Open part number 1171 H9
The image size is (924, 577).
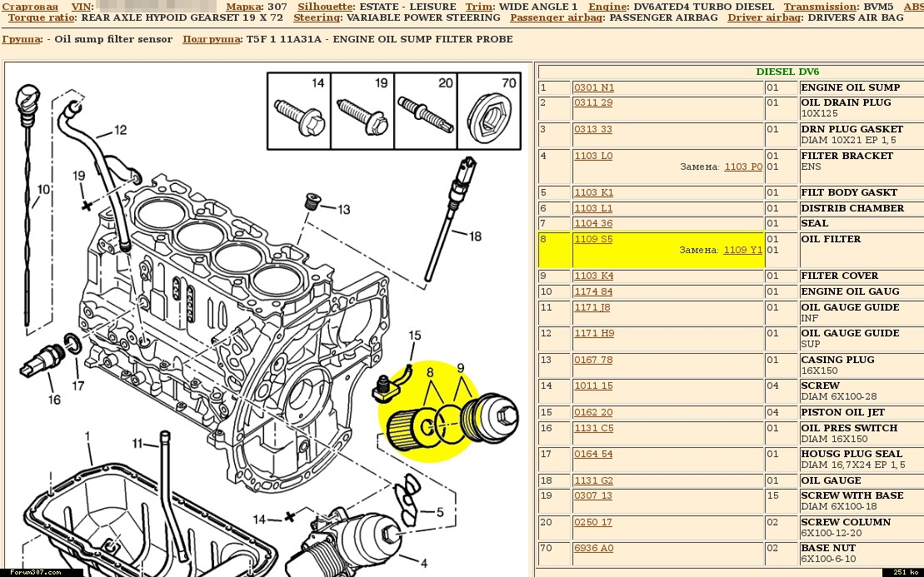[x=594, y=333]
